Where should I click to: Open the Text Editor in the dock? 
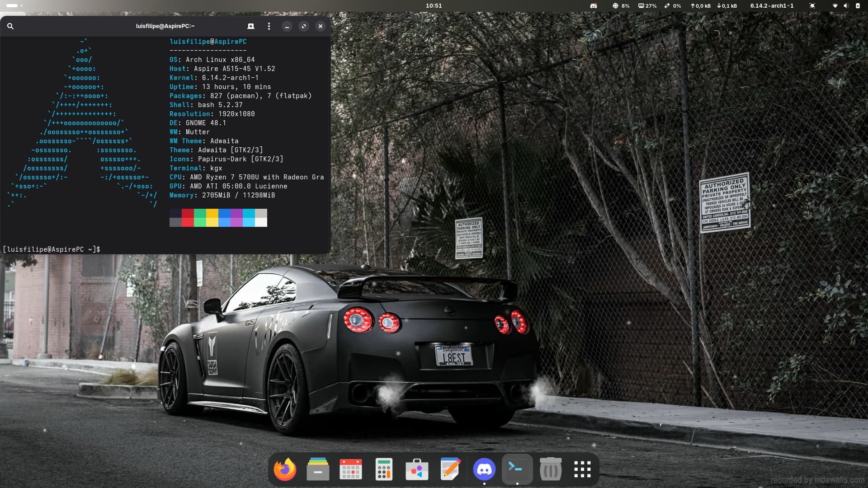[x=450, y=469]
